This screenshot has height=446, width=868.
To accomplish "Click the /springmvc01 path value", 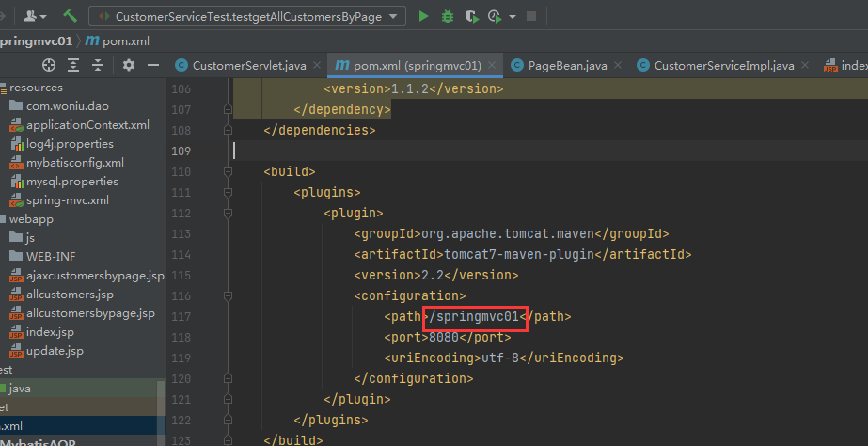I will coord(474,316).
